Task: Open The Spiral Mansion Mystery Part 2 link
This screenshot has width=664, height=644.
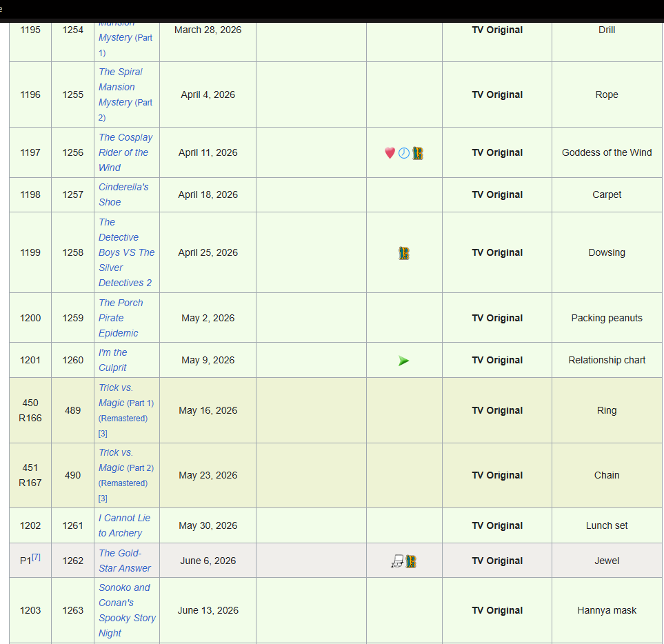Action: pos(125,95)
